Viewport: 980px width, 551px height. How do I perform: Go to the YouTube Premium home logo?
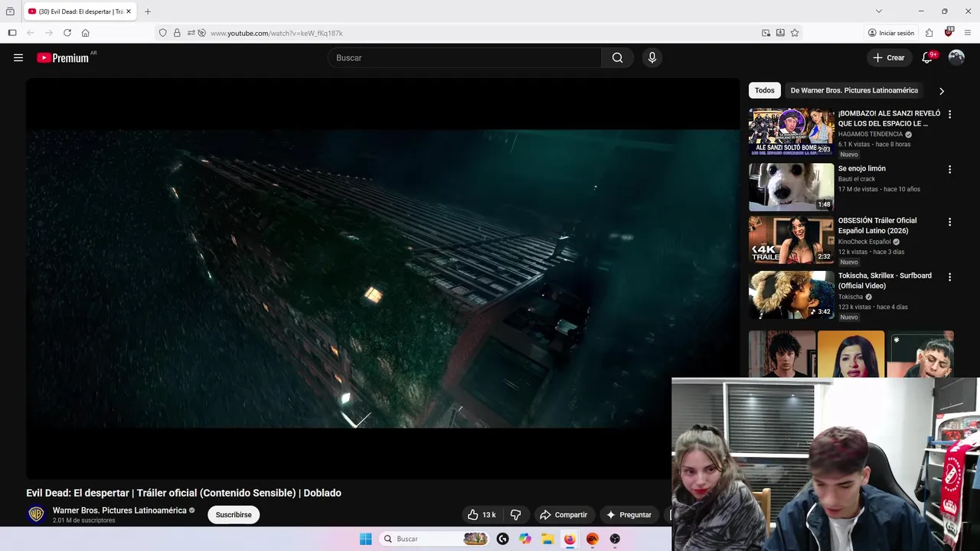pyautogui.click(x=64, y=58)
